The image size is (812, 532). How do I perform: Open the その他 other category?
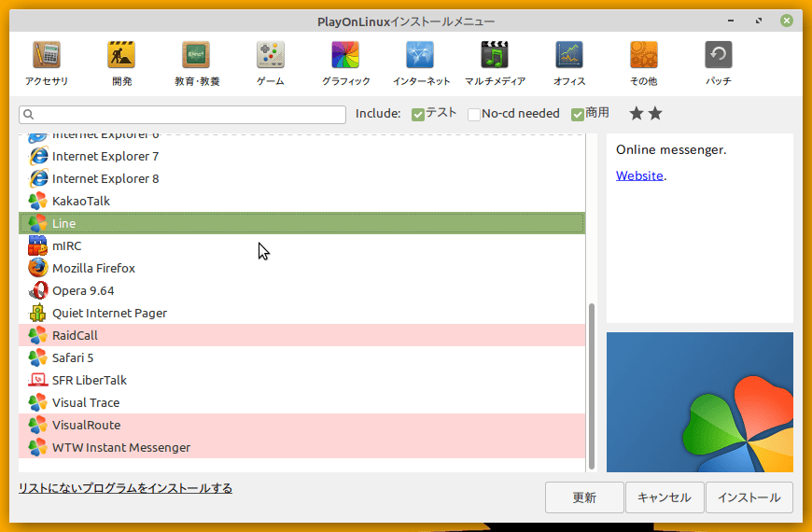point(644,63)
